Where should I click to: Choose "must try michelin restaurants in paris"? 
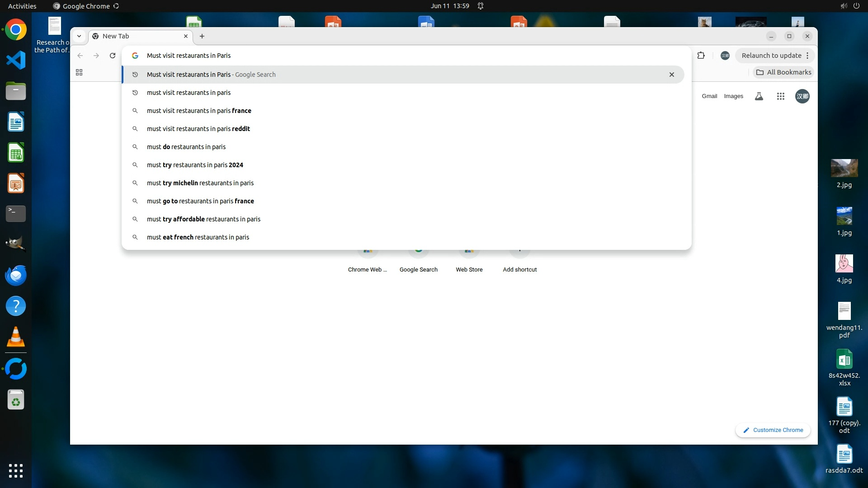200,183
